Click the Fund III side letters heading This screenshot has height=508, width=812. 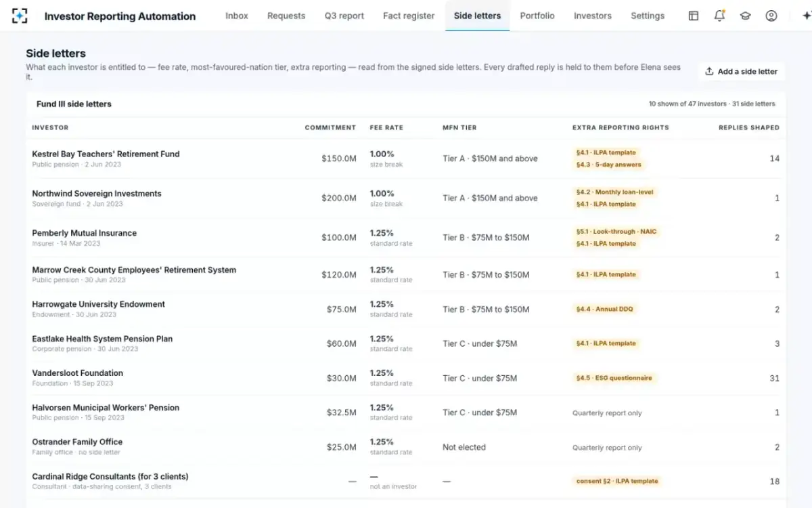(74, 104)
